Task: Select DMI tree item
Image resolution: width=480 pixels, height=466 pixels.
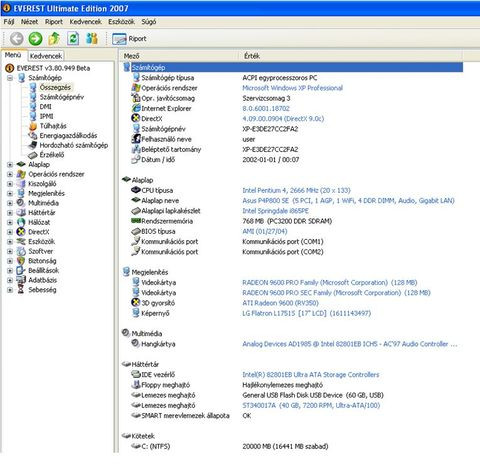Action: point(45,107)
